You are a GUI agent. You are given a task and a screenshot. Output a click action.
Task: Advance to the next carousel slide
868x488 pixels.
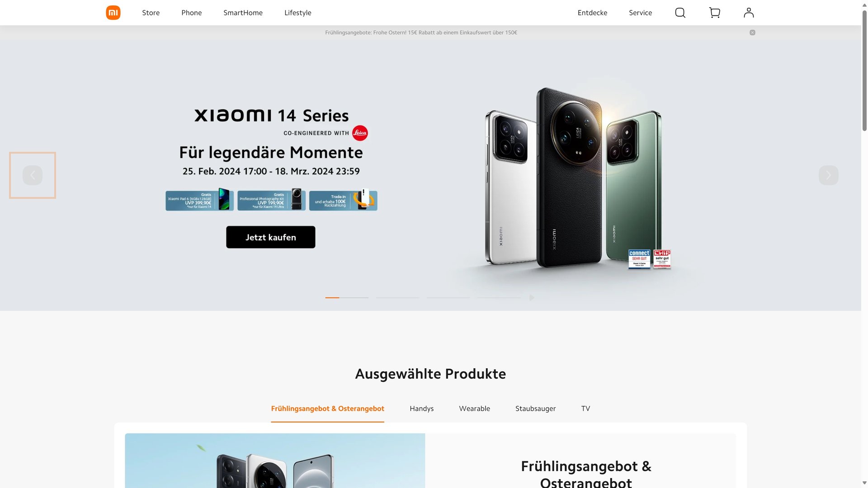click(x=828, y=175)
